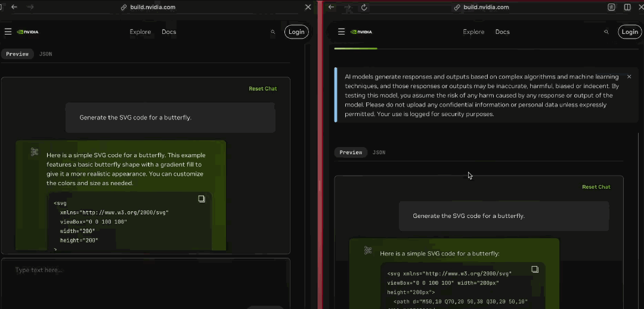The height and width of the screenshot is (309, 644).
Task: Open Explore in the right window
Action: [473, 32]
